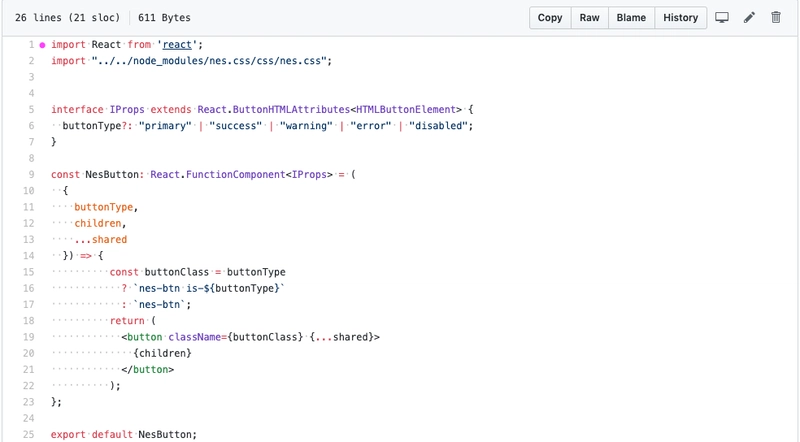Click line number 9
Screen dimensions: 800x442
[31, 174]
